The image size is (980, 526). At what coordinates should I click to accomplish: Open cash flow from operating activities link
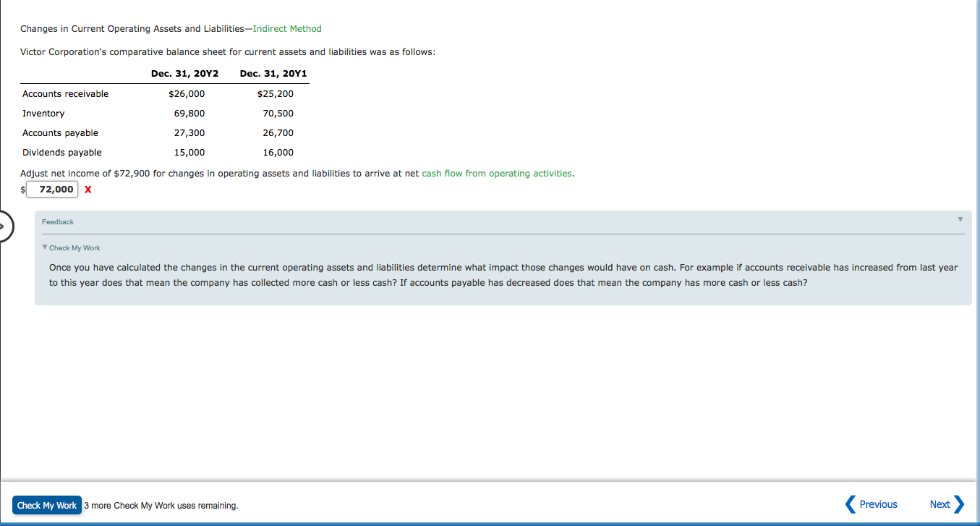click(x=497, y=174)
